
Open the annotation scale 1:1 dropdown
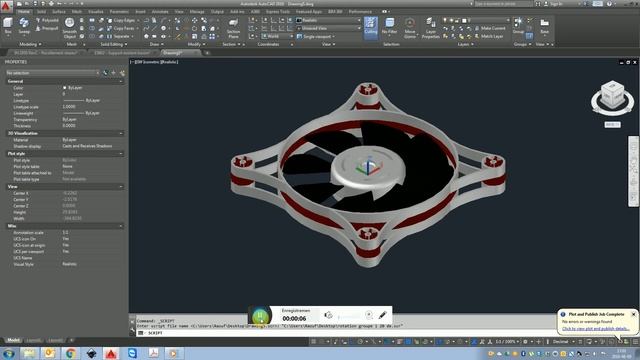[508, 341]
